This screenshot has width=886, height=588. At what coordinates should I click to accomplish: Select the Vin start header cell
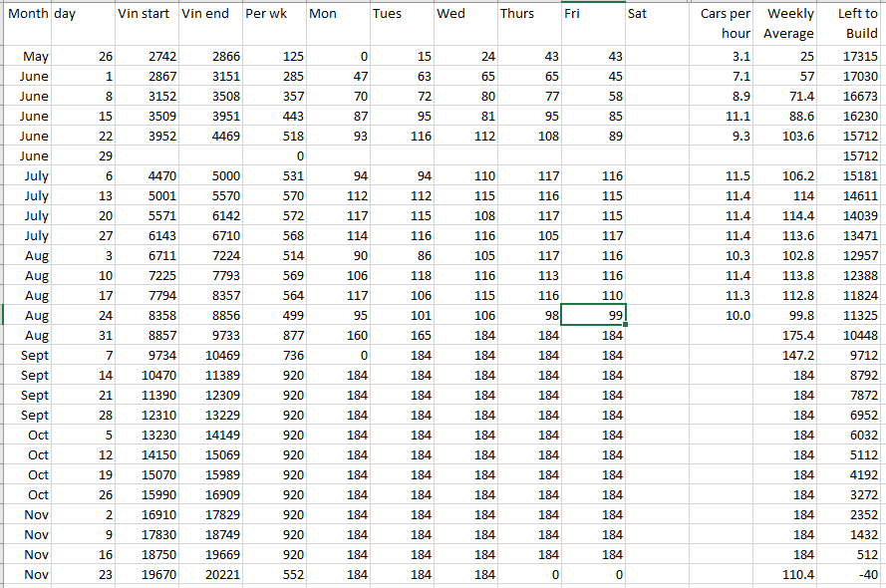[x=147, y=14]
